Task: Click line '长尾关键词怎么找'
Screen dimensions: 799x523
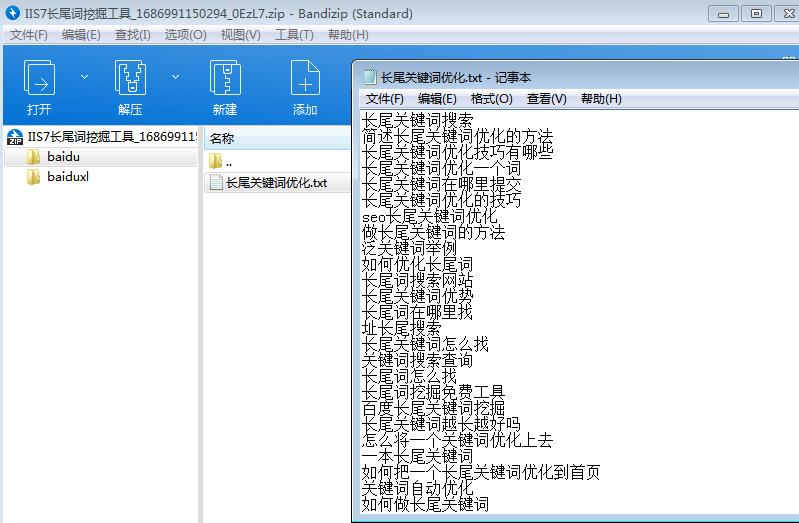Action: pyautogui.click(x=425, y=344)
